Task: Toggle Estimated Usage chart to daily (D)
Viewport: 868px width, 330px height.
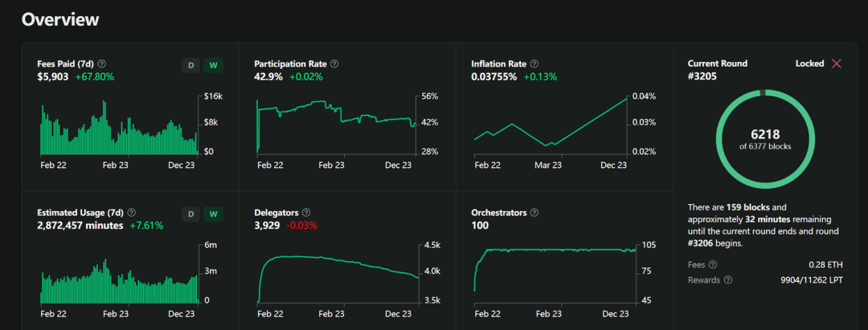Action: (x=190, y=214)
